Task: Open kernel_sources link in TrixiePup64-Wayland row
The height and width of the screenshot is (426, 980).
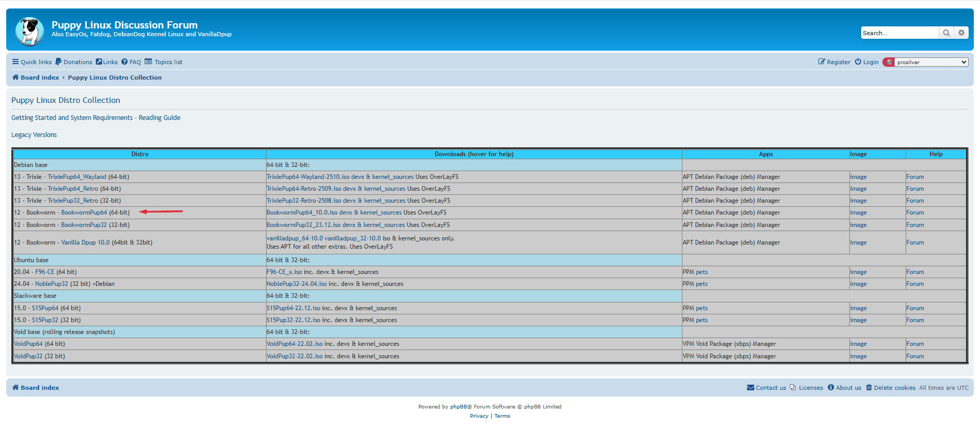Action: coord(393,177)
